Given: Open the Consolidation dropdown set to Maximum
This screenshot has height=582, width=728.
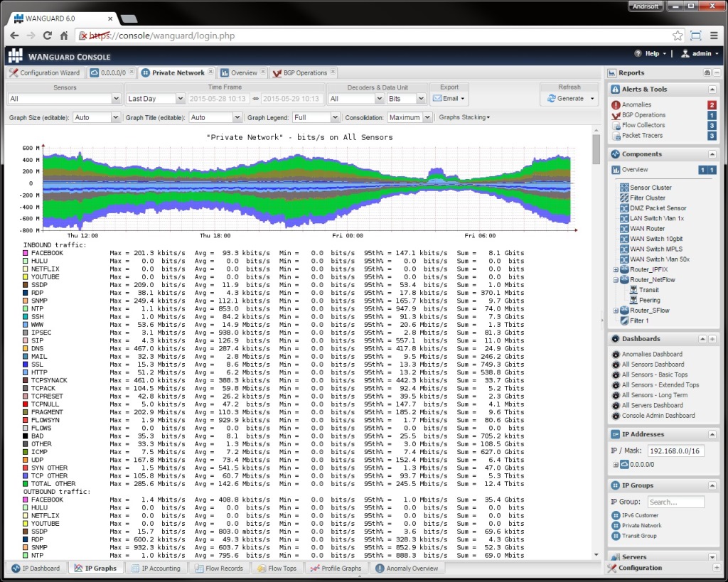Looking at the screenshot, I should 409,117.
